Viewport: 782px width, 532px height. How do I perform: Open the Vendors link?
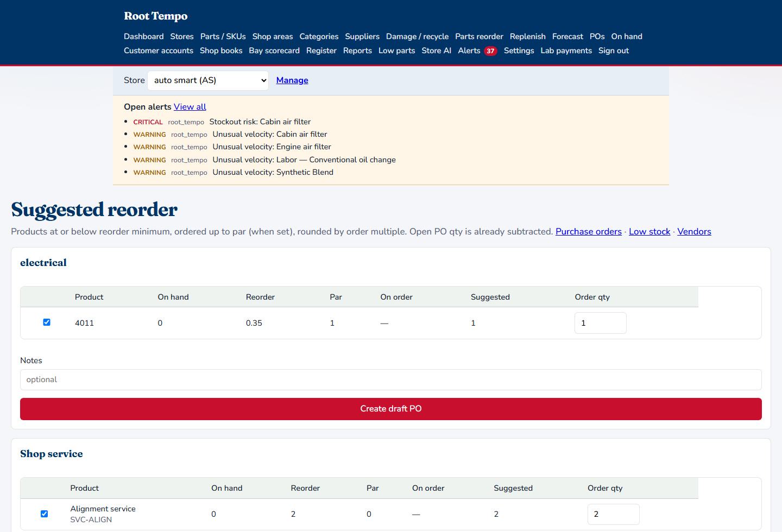click(694, 232)
